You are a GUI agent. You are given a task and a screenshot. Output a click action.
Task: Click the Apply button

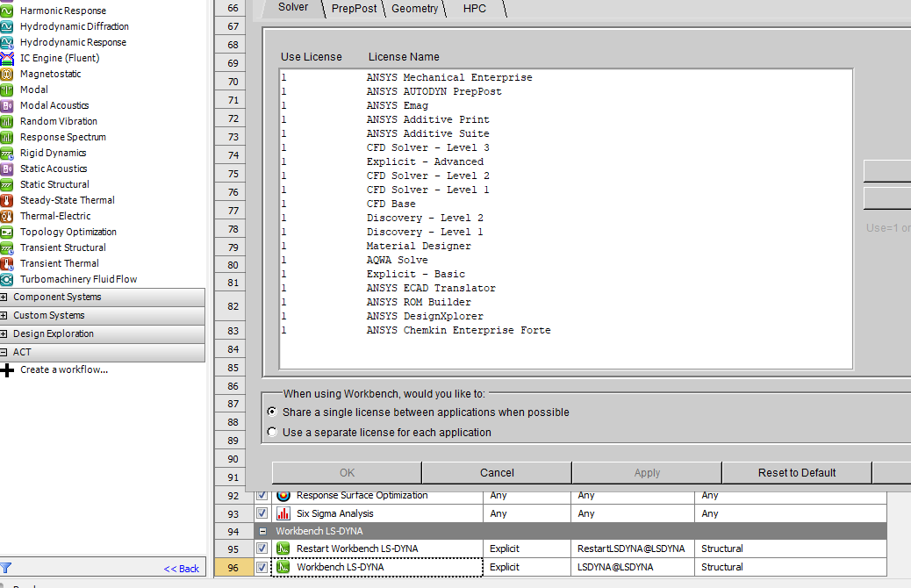click(647, 473)
